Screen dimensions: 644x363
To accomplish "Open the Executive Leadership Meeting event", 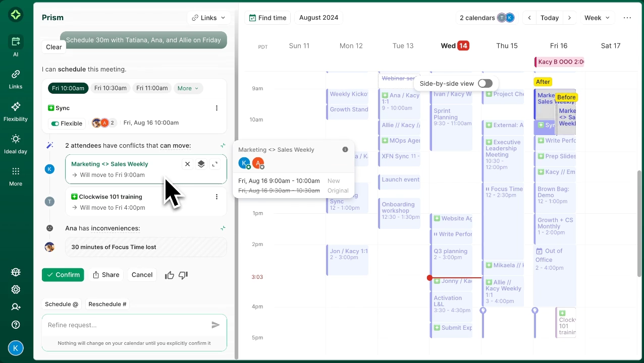I will (504, 159).
